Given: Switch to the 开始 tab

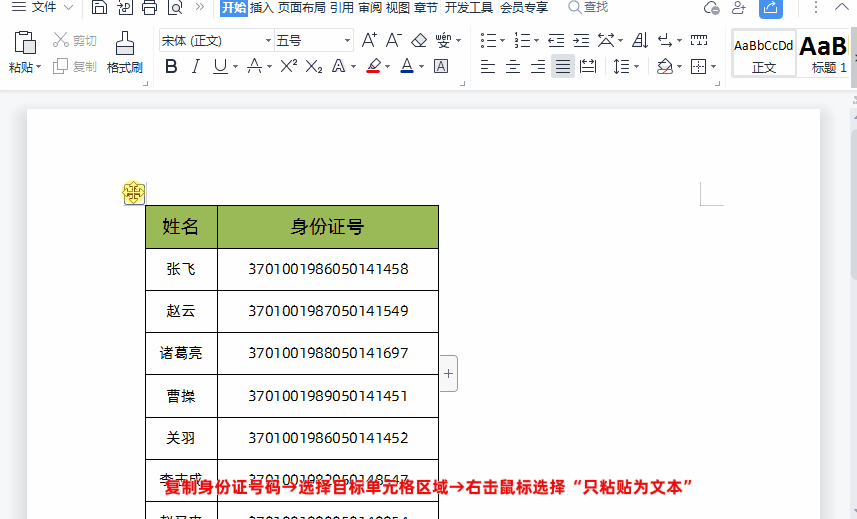Looking at the screenshot, I should click(x=234, y=8).
